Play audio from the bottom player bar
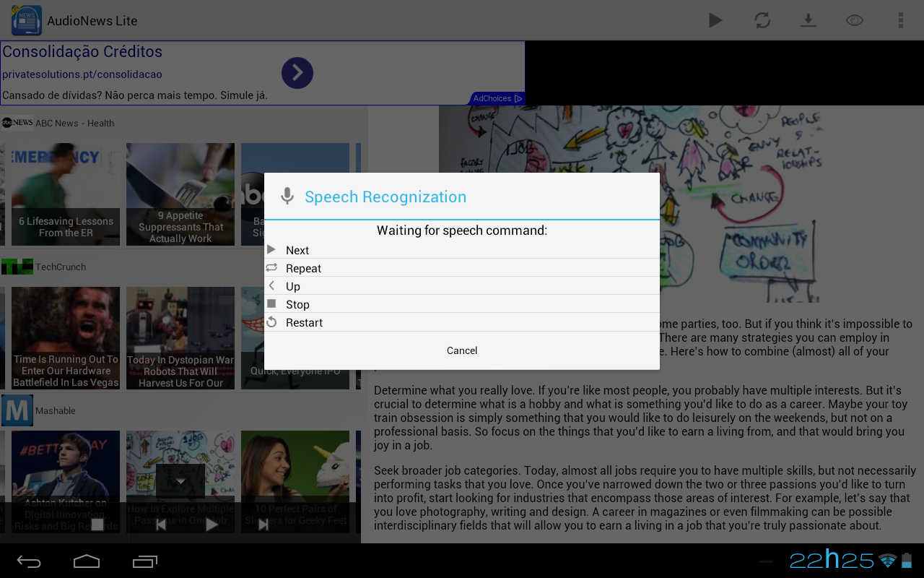Screen dimensions: 924x578 pos(212,525)
